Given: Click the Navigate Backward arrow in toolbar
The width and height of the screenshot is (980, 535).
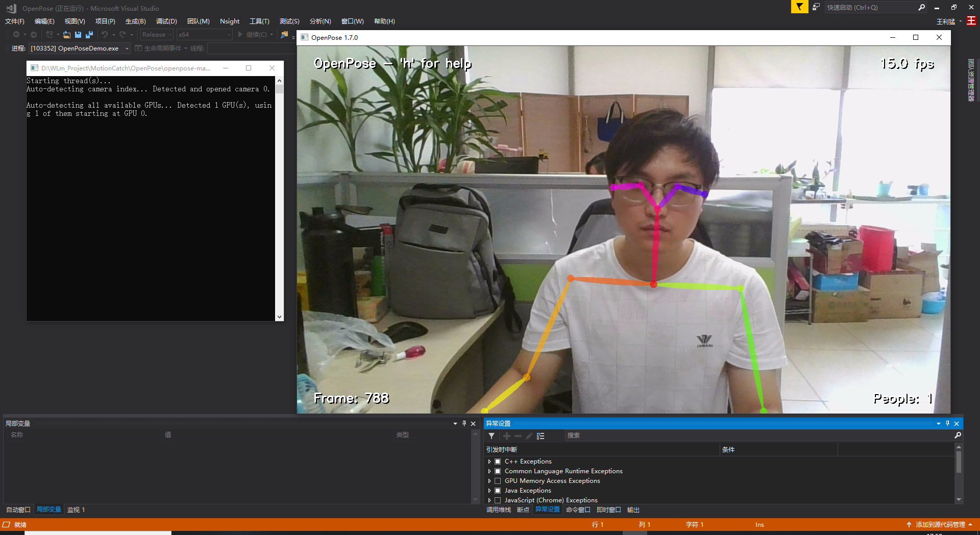Looking at the screenshot, I should [x=16, y=34].
